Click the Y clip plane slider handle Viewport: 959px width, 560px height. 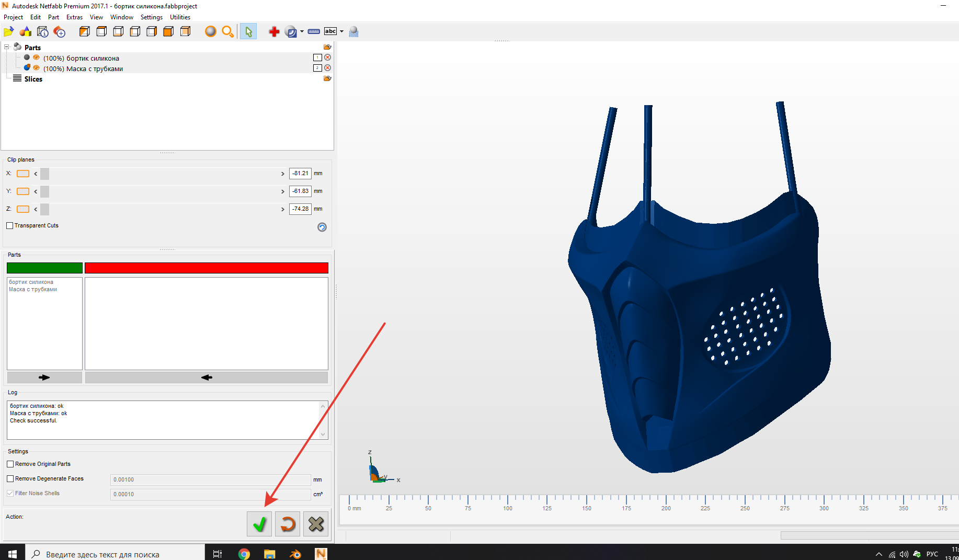click(45, 191)
